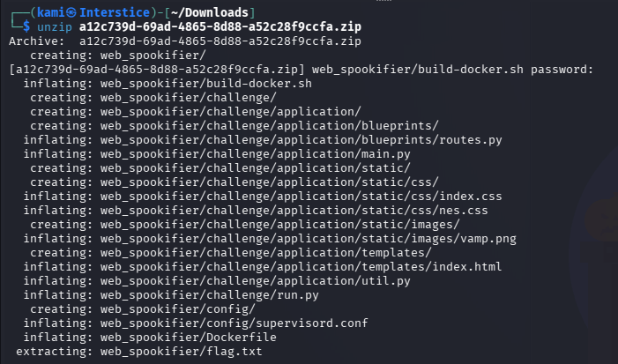Click the unzip command word
618x364 pixels.
coord(55,26)
